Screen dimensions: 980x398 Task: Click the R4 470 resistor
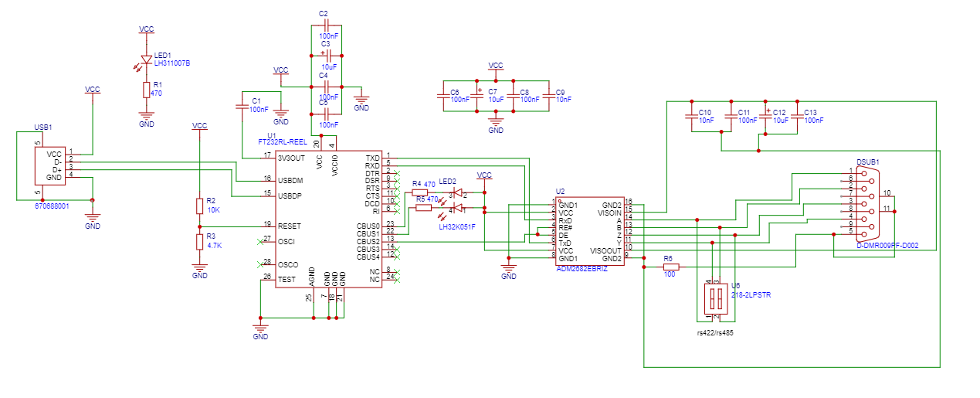click(x=419, y=193)
